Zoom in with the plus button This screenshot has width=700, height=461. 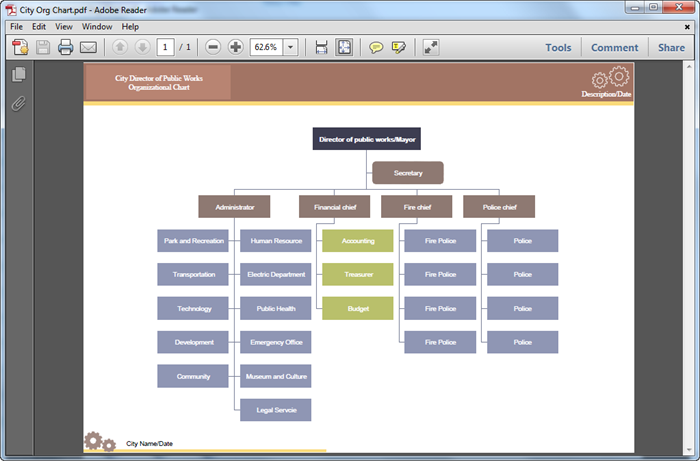tap(235, 47)
